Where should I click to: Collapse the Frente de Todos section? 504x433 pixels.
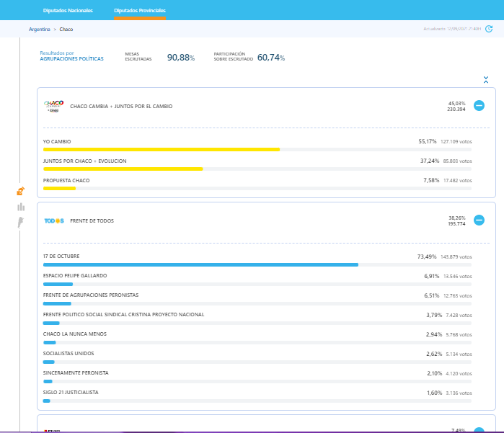(479, 220)
